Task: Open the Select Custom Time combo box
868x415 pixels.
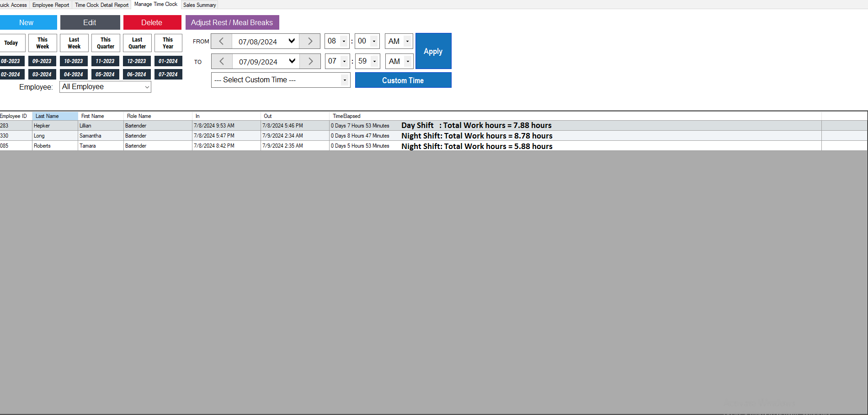Action: click(x=345, y=80)
